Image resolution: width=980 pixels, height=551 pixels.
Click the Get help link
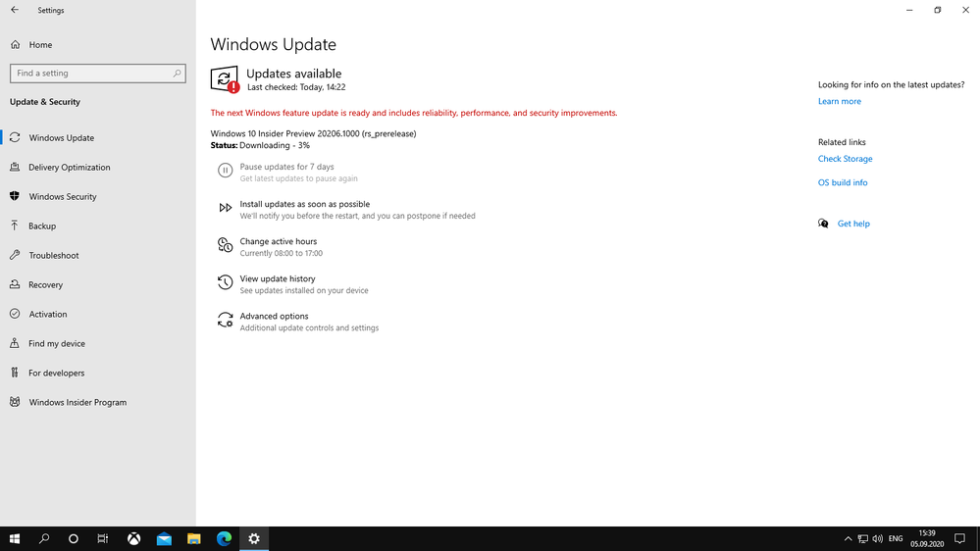click(853, 224)
